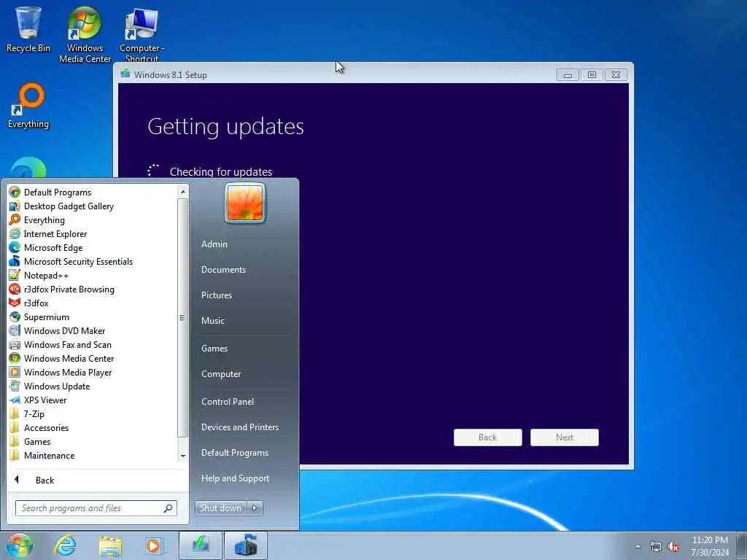The width and height of the screenshot is (747, 560).
Task: Click the Search programs and files box
Action: [96, 508]
